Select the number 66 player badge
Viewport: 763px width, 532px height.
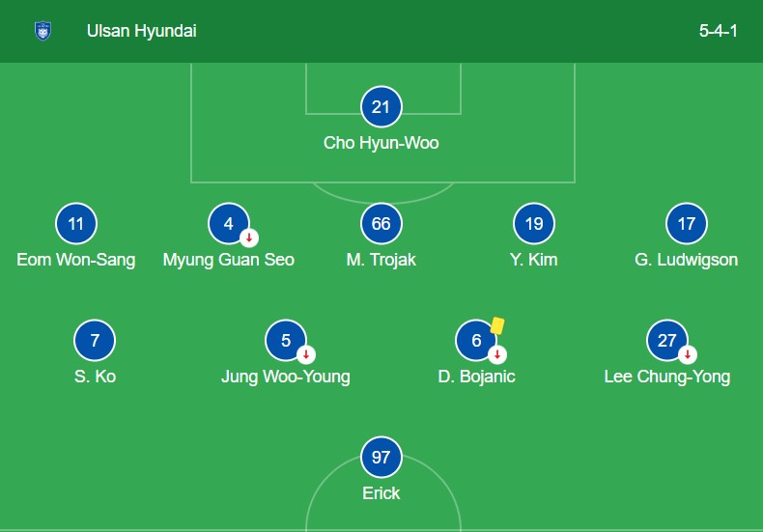click(x=381, y=224)
